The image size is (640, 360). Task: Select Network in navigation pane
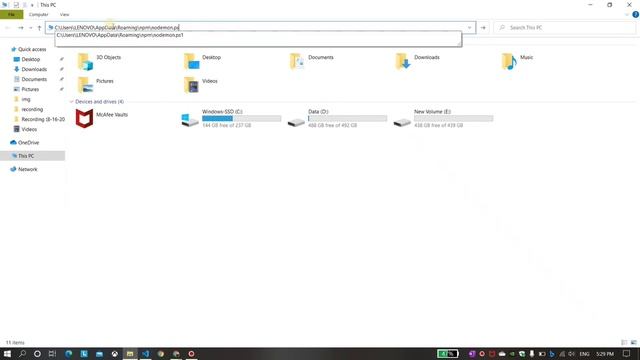(x=27, y=169)
